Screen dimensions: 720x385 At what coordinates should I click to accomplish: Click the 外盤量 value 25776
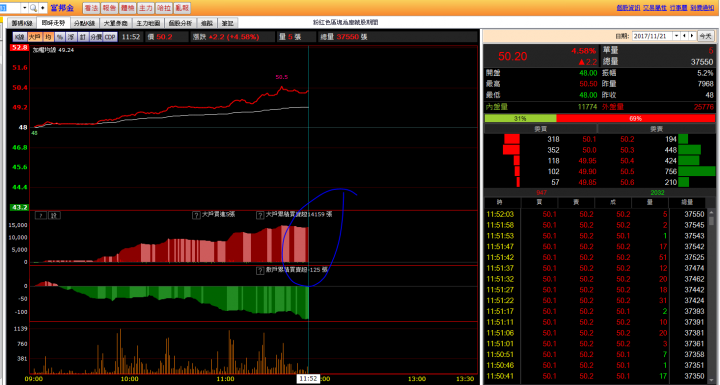pyautogui.click(x=704, y=107)
